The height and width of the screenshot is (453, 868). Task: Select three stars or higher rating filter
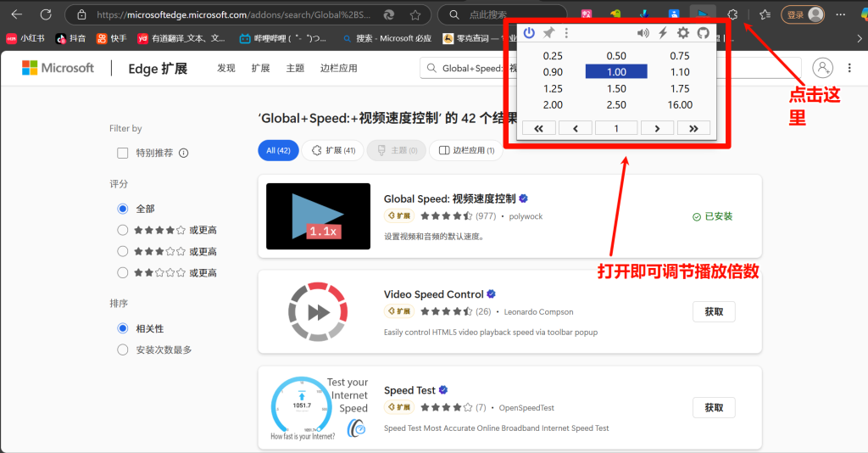(123, 251)
